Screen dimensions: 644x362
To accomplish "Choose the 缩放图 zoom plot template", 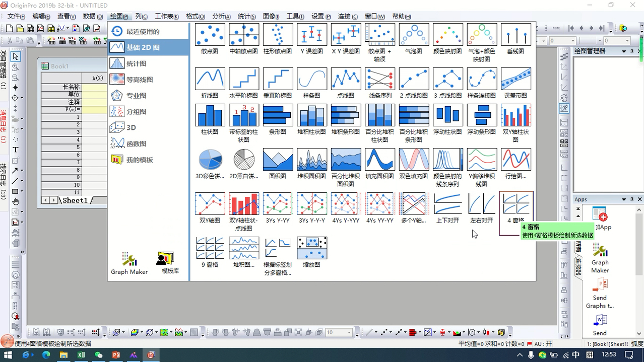I will pos(312,252).
